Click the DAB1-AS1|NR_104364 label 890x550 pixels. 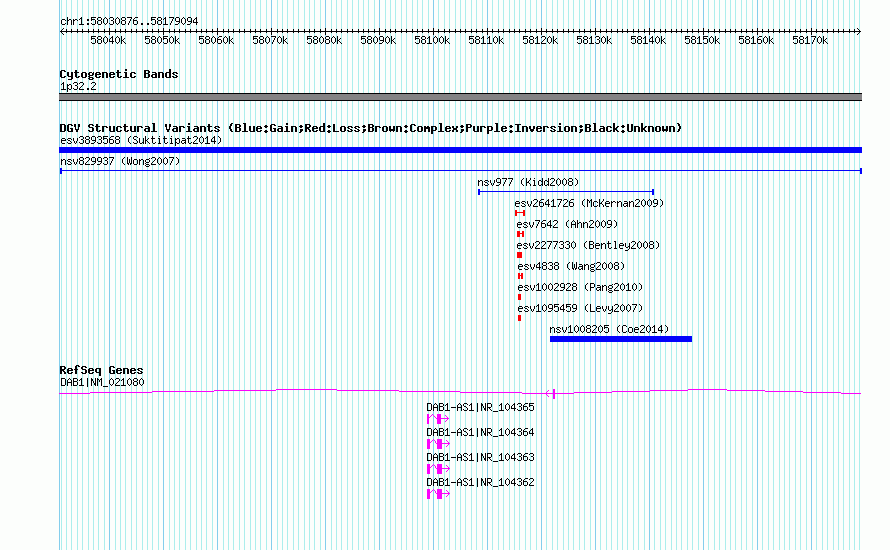480,433
